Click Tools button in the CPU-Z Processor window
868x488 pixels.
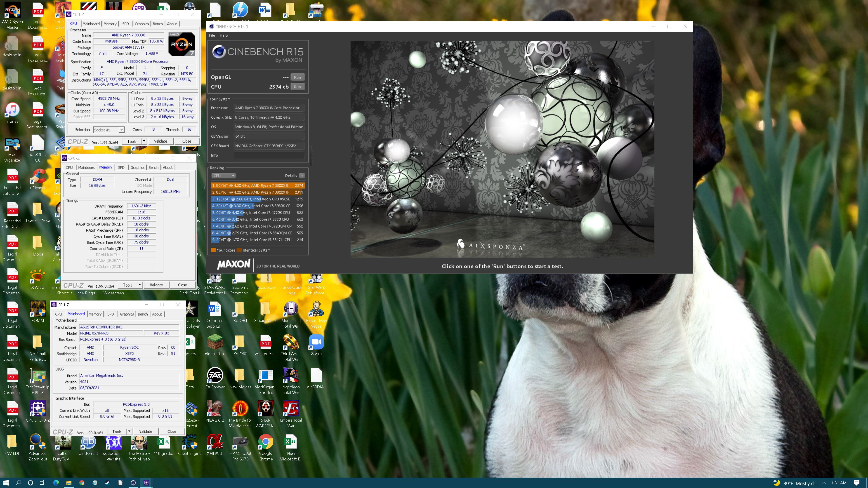click(x=132, y=141)
